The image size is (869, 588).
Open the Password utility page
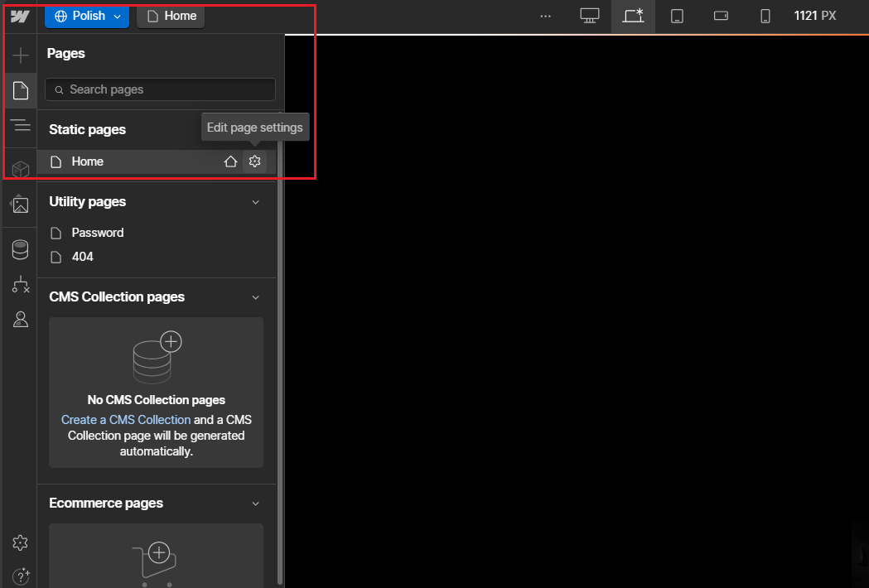98,233
